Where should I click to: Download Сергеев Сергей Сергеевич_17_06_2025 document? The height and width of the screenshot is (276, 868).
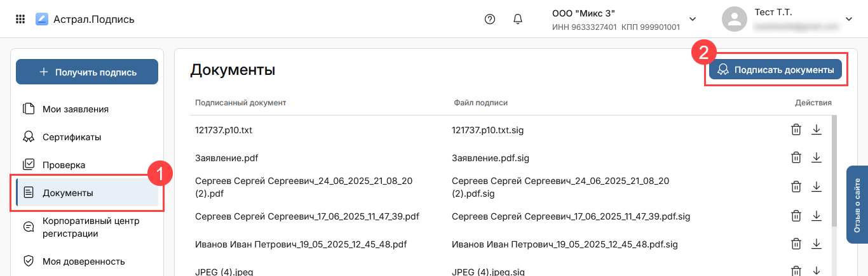[817, 216]
